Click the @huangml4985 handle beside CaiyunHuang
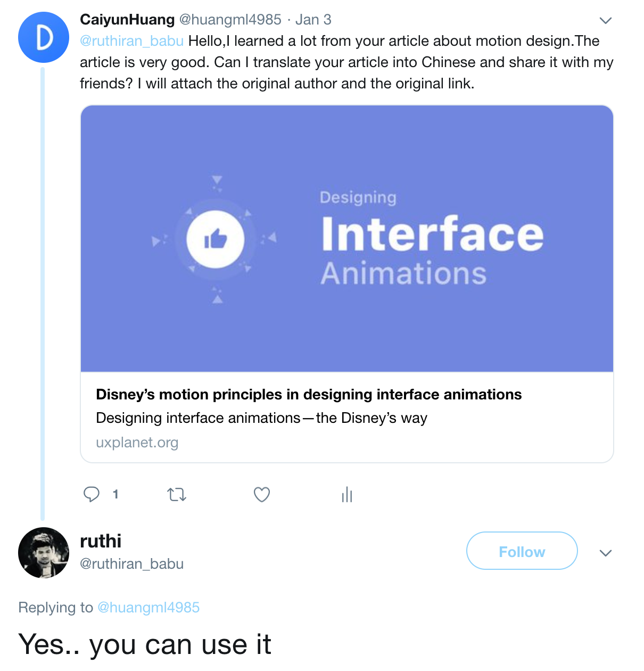Viewport: 644px width, 671px height. (230, 20)
